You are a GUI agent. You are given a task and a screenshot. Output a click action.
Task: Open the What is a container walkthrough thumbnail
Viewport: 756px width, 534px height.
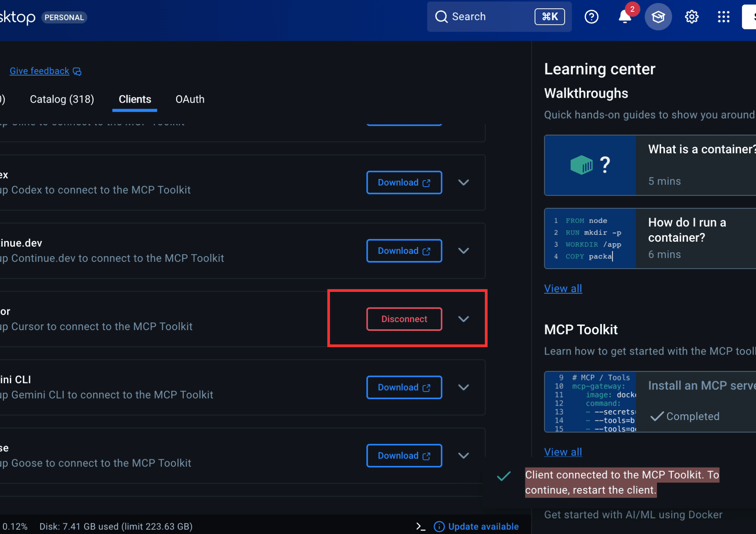(x=590, y=165)
